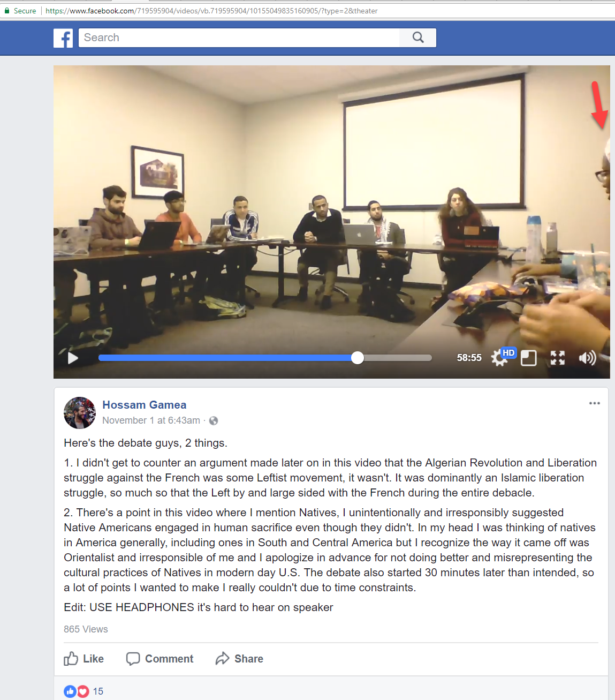Toggle HD quality badge
The image size is (615, 700).
coord(508,353)
